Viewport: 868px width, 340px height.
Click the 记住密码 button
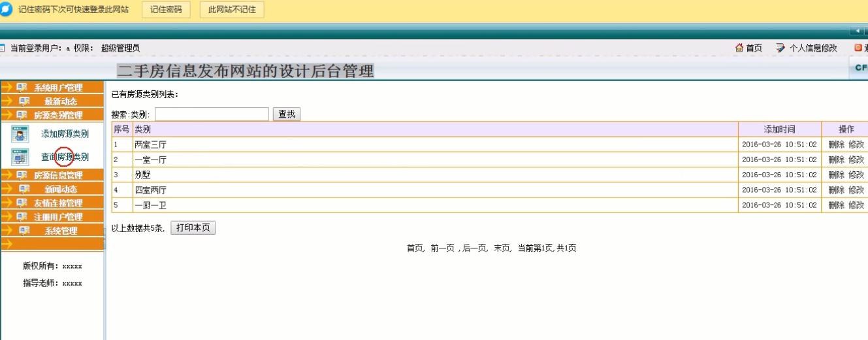166,10
